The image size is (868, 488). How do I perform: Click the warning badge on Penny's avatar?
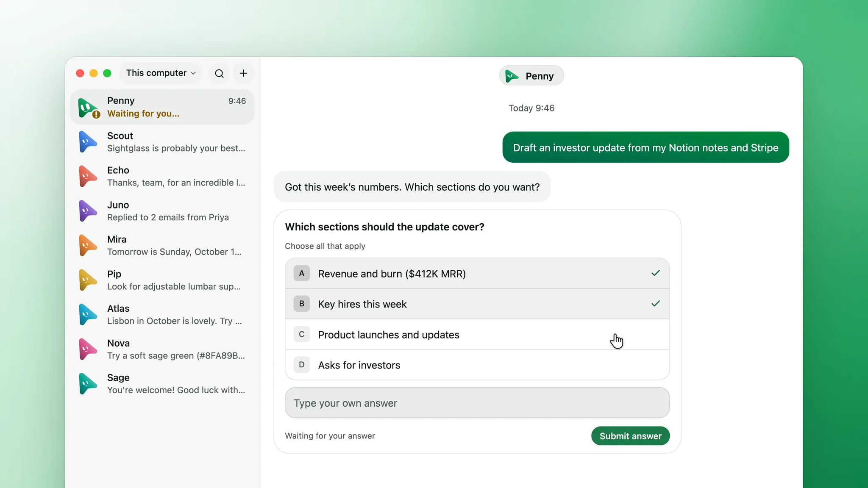(x=96, y=114)
